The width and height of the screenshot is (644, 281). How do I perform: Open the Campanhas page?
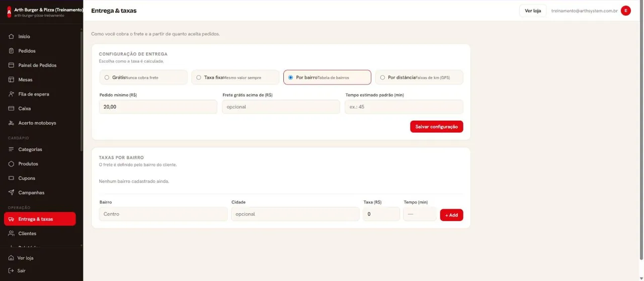coord(40,193)
